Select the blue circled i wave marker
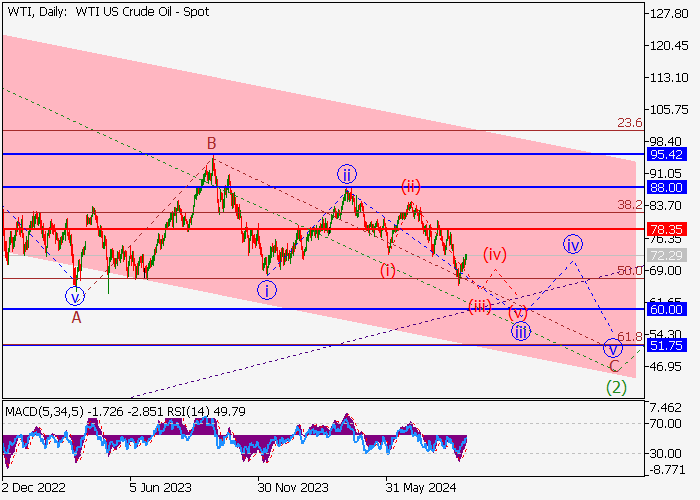The width and height of the screenshot is (700, 500). [267, 291]
